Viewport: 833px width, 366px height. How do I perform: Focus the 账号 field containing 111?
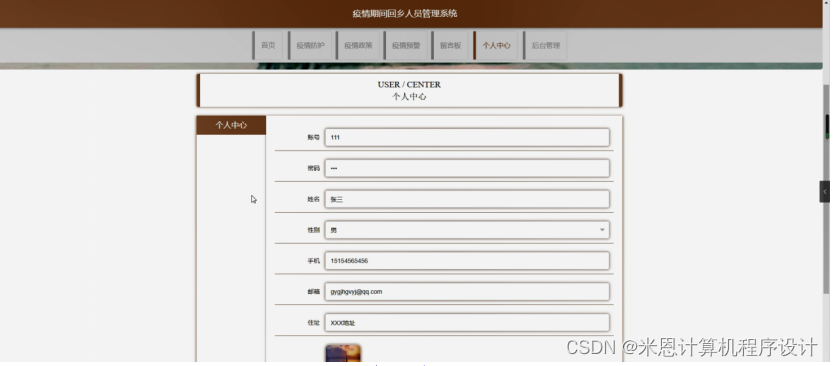point(467,137)
